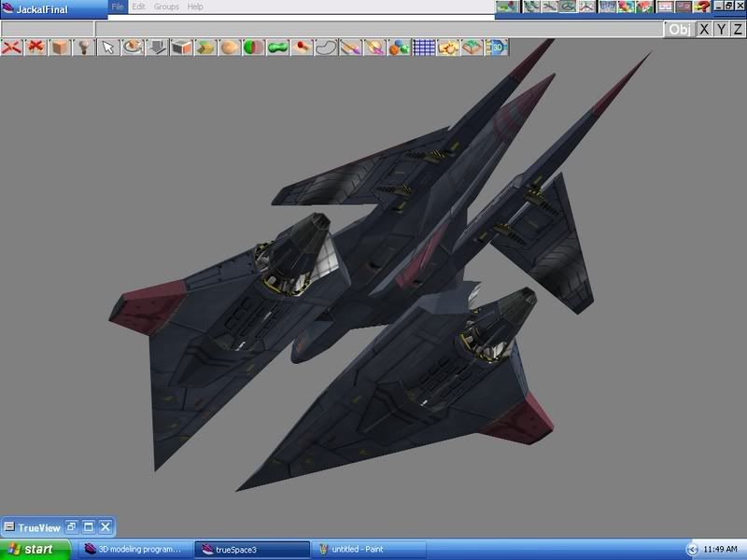Click the light gray window layout icon
The width and height of the screenshot is (747, 560).
click(x=666, y=7)
